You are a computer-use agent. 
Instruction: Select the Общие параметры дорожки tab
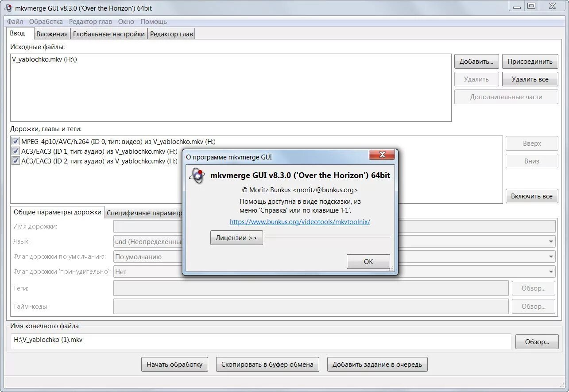[x=58, y=212]
